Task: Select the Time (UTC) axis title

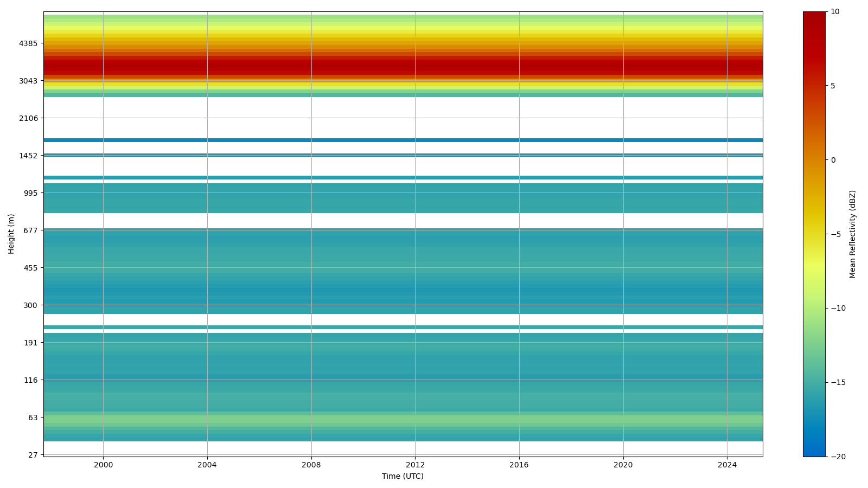Action: [x=403, y=476]
